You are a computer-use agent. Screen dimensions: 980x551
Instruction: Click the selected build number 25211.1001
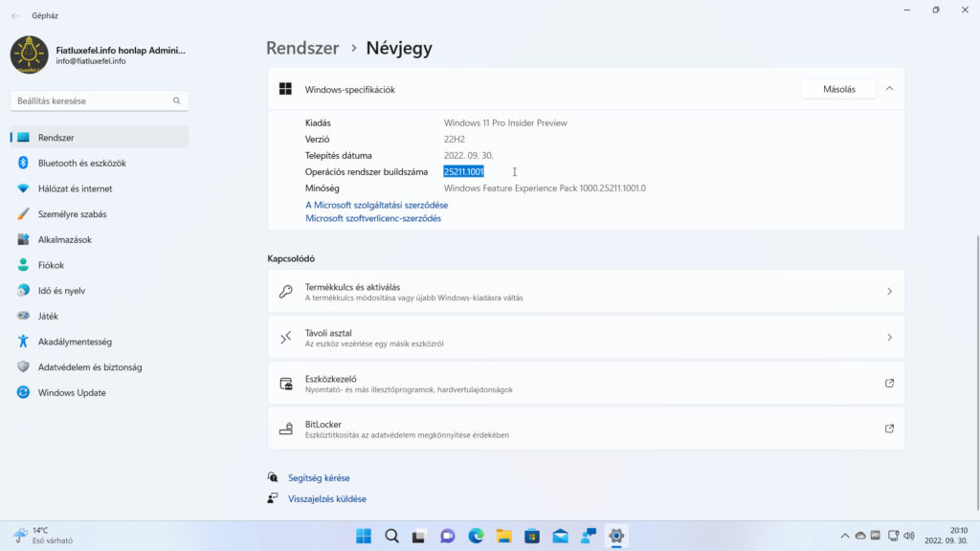pos(464,172)
